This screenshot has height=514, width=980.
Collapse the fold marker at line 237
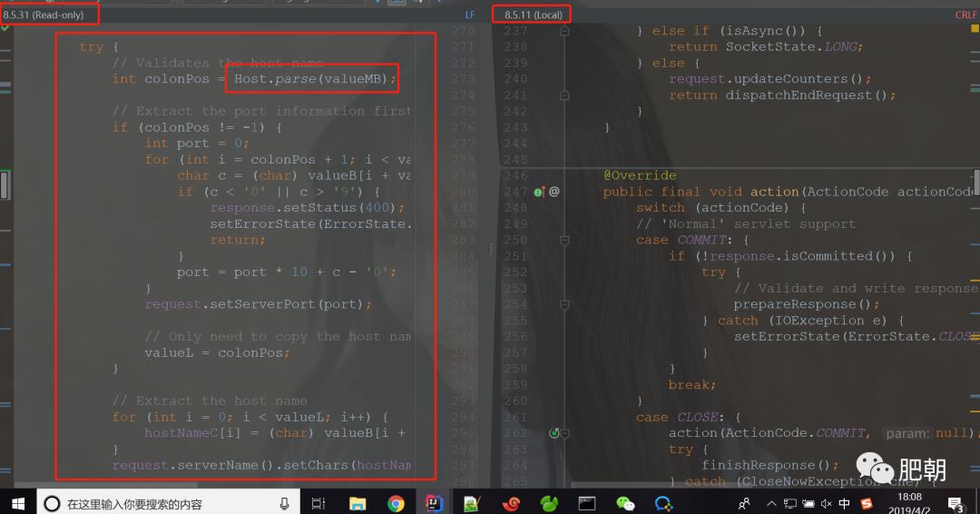point(564,31)
